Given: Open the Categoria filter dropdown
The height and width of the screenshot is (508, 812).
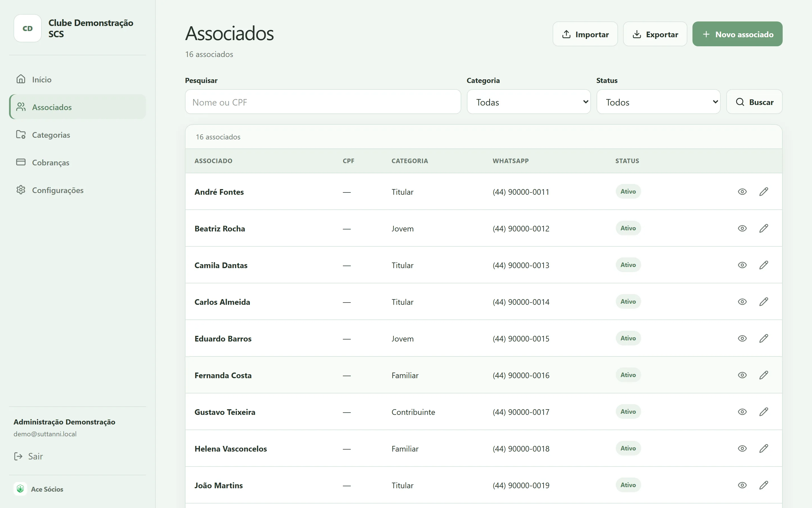Looking at the screenshot, I should [x=528, y=102].
